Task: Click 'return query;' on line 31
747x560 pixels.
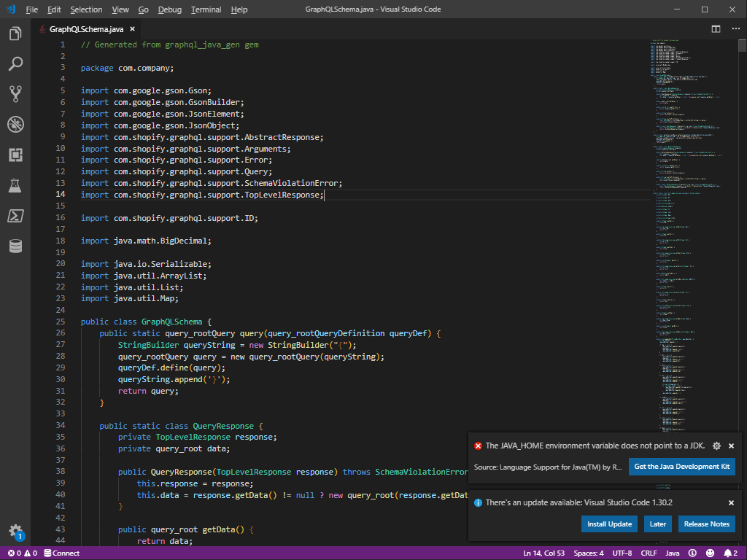Action: (x=148, y=391)
